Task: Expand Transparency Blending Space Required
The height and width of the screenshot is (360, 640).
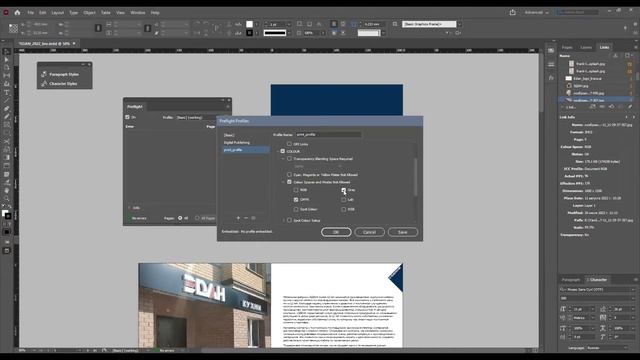Action: [284, 159]
